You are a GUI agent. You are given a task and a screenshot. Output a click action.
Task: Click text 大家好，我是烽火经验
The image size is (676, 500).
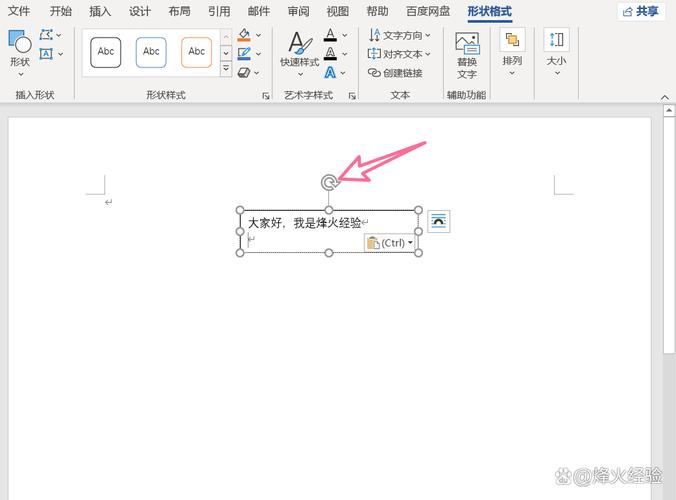coord(304,223)
